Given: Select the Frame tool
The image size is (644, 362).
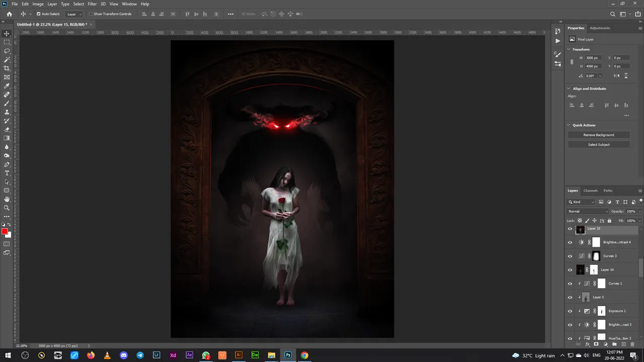Looking at the screenshot, I should tap(7, 77).
